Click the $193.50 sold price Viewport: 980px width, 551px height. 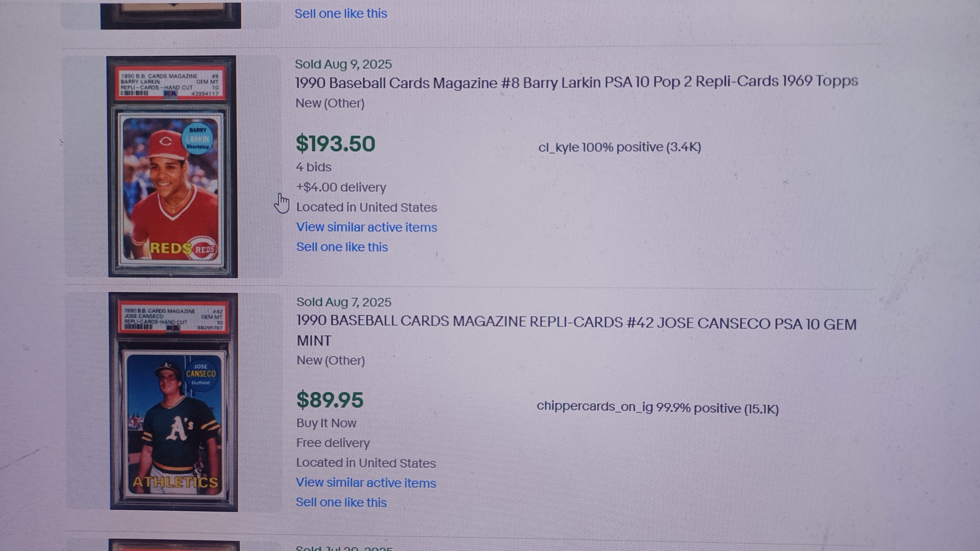(336, 144)
